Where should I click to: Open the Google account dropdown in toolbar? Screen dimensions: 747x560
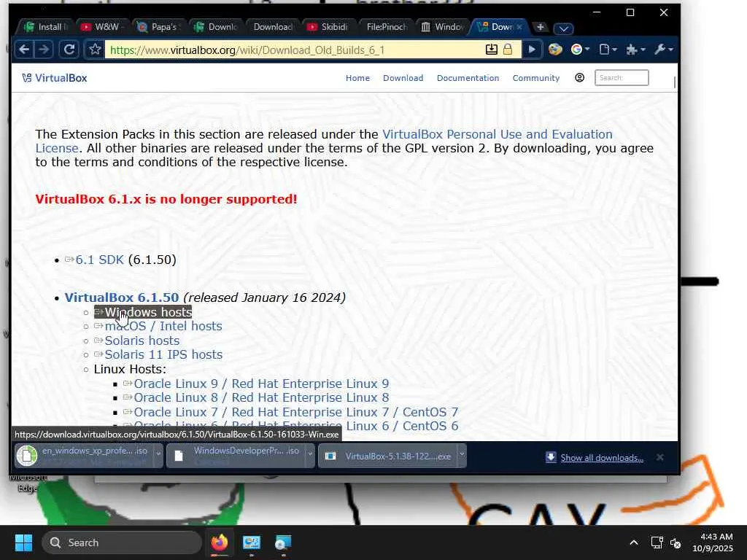coord(580,49)
